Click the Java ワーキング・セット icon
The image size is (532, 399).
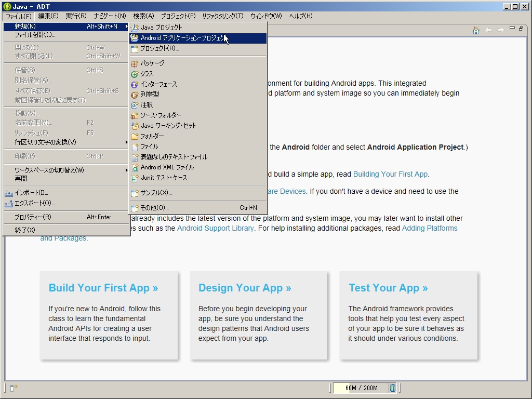tap(135, 126)
